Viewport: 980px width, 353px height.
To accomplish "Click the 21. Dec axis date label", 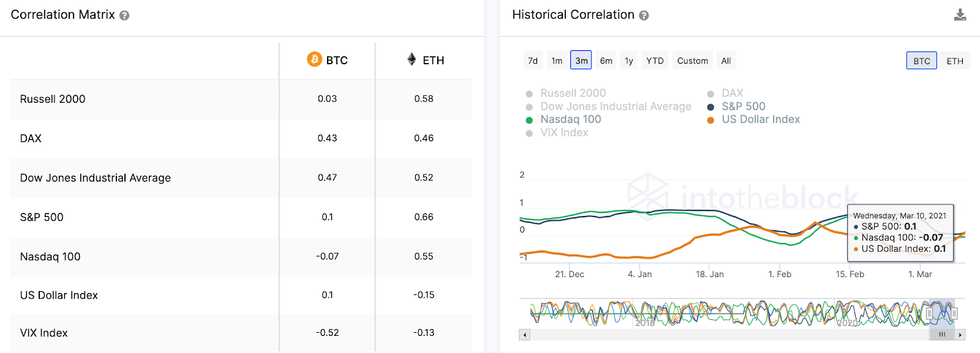I will click(x=570, y=274).
